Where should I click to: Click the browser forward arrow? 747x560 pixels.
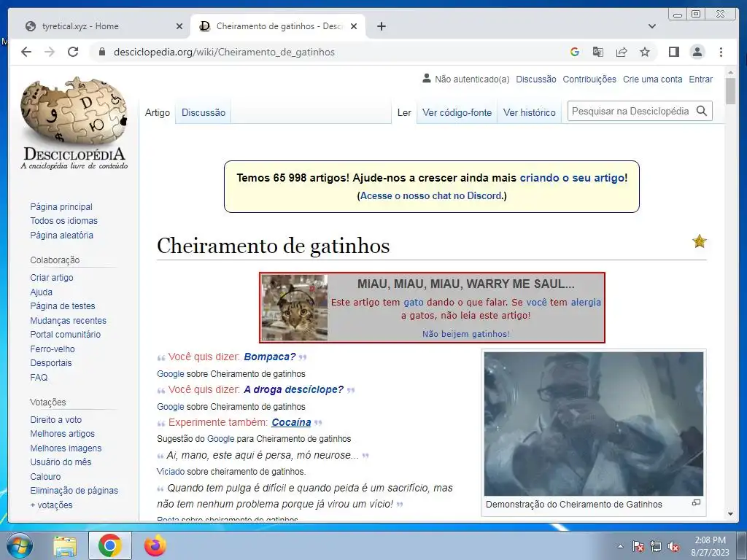pos(50,52)
